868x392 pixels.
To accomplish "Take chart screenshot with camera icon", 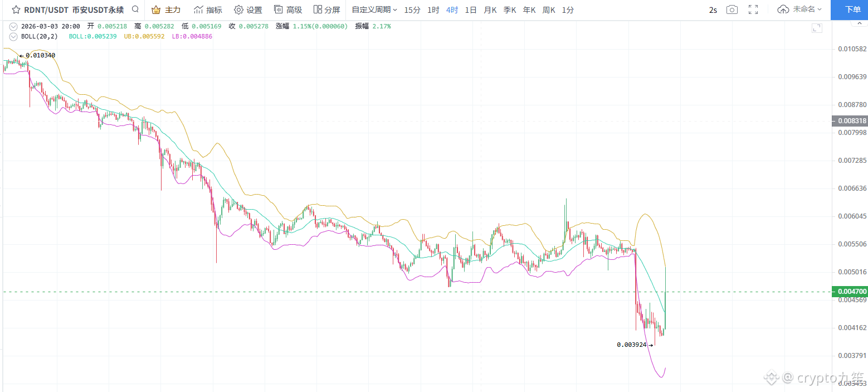I will pyautogui.click(x=732, y=9).
